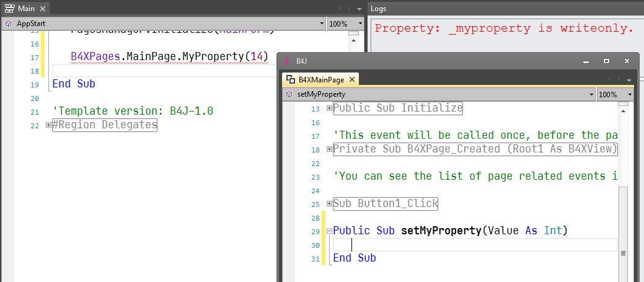
Task: Expand the Public Sub Initialize block
Action: click(x=329, y=108)
